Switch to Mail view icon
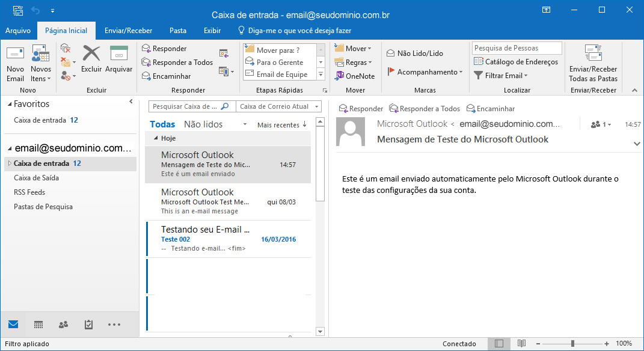The image size is (644, 351). [x=13, y=325]
